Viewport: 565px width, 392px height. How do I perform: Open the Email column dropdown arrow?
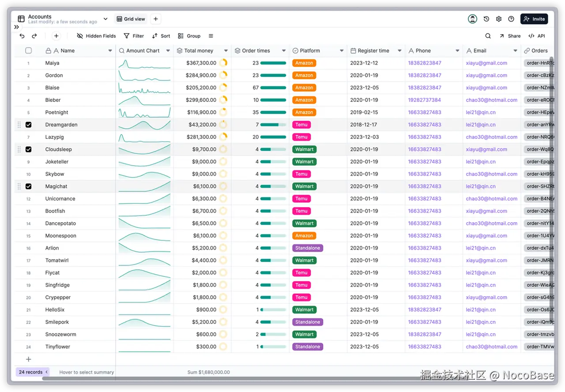pyautogui.click(x=515, y=51)
